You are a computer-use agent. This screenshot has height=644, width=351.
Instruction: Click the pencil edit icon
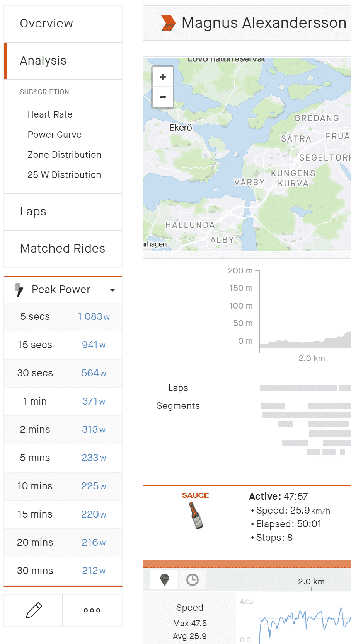pos(34,610)
